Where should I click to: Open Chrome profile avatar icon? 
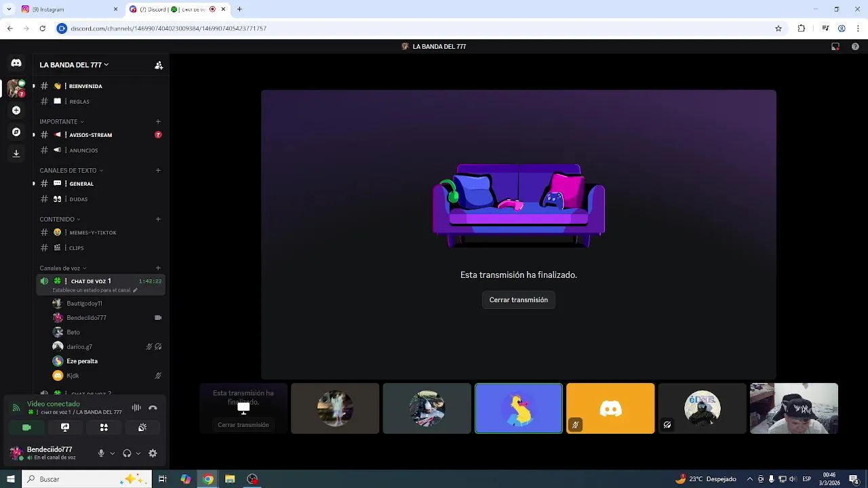[842, 28]
